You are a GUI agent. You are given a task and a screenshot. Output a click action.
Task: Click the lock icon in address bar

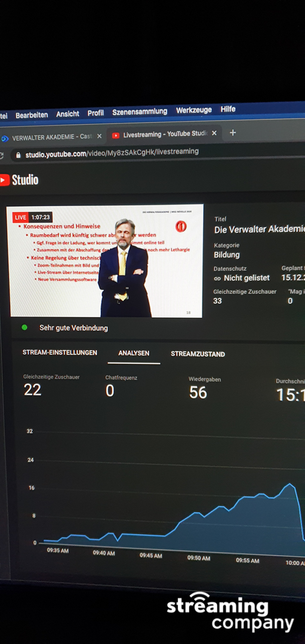coord(18,155)
